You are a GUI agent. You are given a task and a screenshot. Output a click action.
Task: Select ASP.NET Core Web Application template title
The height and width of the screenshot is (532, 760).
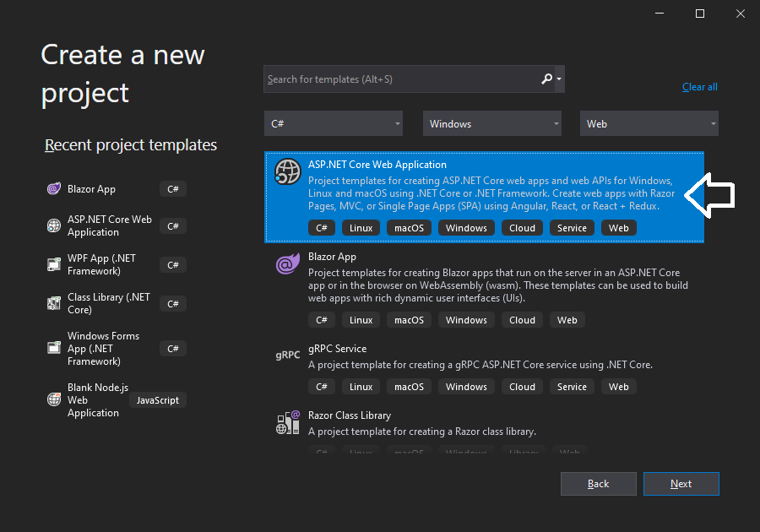pos(377,165)
